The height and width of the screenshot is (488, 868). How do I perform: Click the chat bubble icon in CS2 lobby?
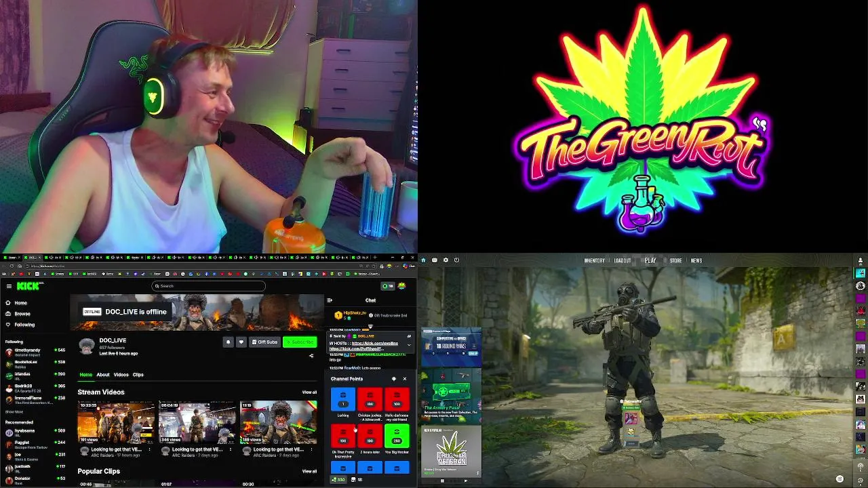tap(840, 479)
